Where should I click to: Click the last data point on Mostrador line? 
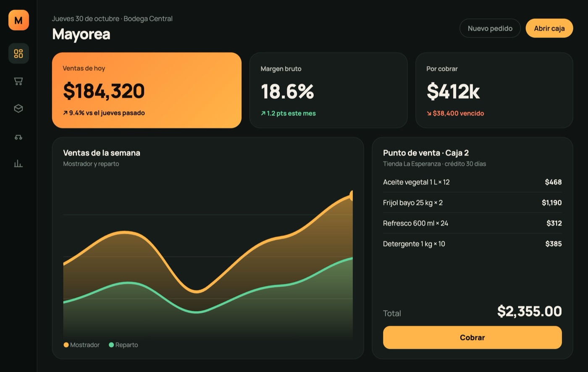(351, 196)
